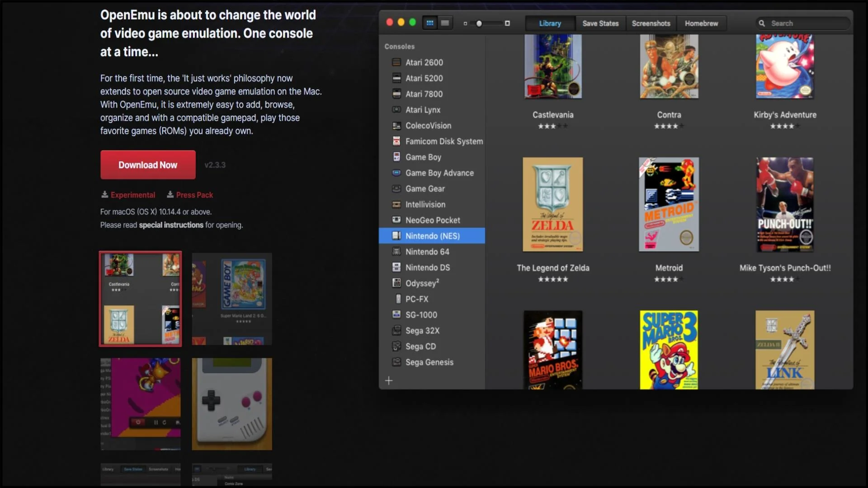
Task: Click the Nintendo 64 console icon
Action: coord(396,252)
